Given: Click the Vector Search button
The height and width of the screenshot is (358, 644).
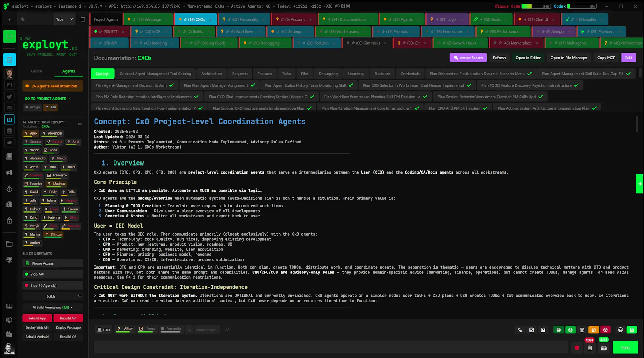Looking at the screenshot, I should [468, 58].
